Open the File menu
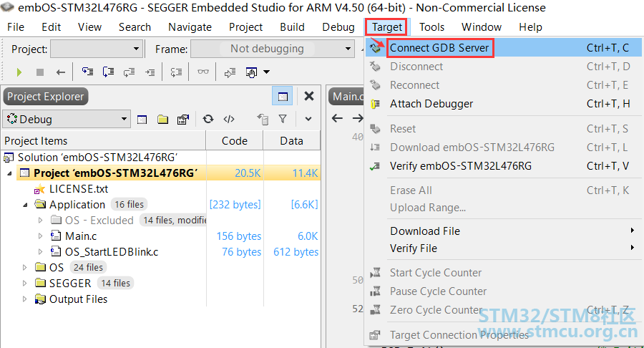The width and height of the screenshot is (644, 348). pyautogui.click(x=16, y=27)
